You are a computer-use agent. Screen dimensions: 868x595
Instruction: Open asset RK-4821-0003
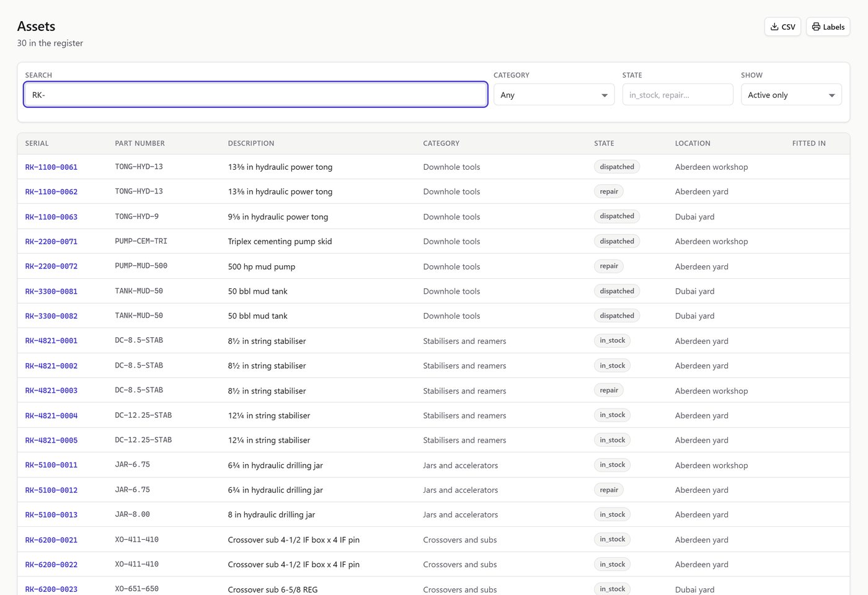(x=51, y=390)
